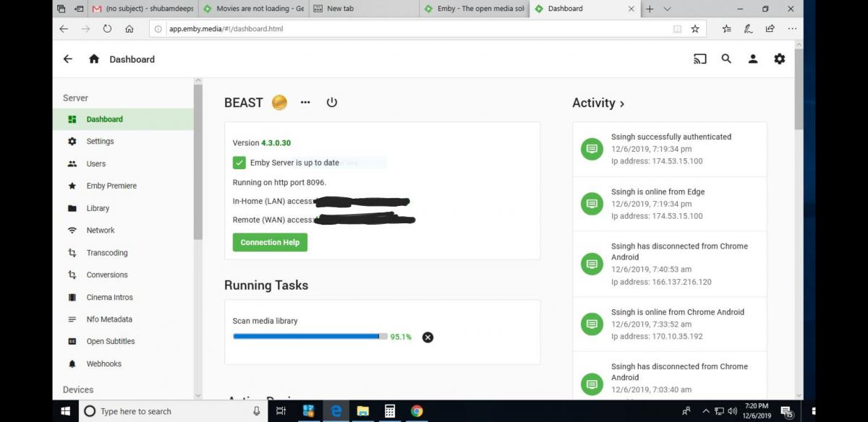The width and height of the screenshot is (868, 422).
Task: Open the Activity section link
Action: (x=598, y=103)
